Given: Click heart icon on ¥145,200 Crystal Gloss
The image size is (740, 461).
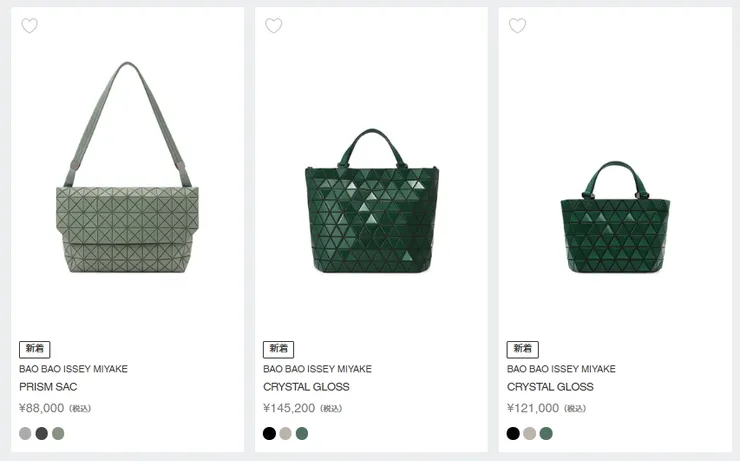Looking at the screenshot, I should pos(273,26).
